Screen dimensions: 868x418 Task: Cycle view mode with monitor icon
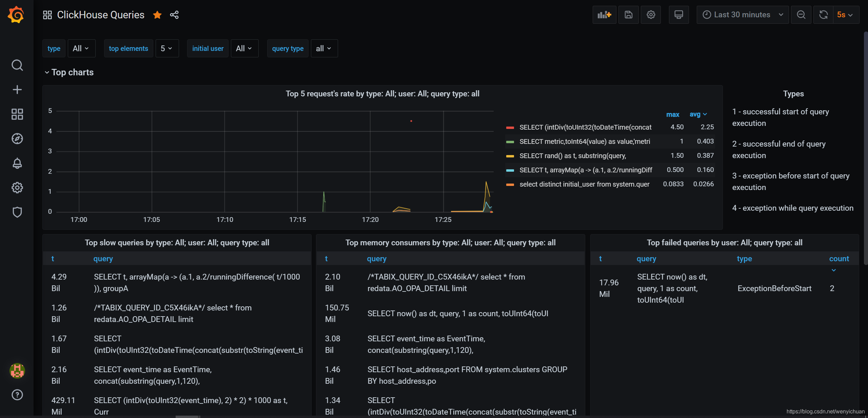coord(678,15)
